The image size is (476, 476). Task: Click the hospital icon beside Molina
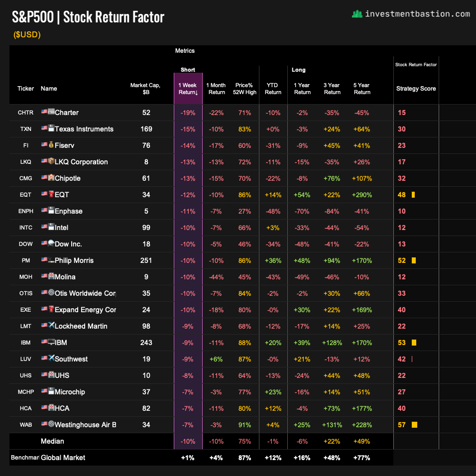click(x=51, y=276)
